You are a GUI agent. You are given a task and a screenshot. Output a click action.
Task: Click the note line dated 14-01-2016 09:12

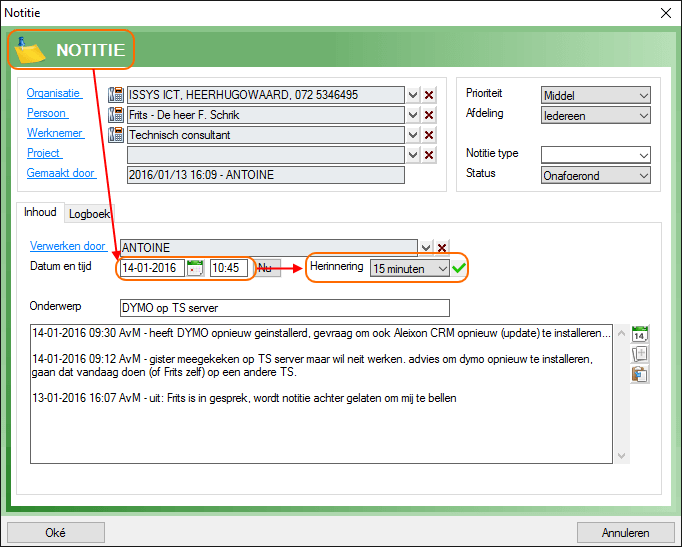tap(312, 366)
